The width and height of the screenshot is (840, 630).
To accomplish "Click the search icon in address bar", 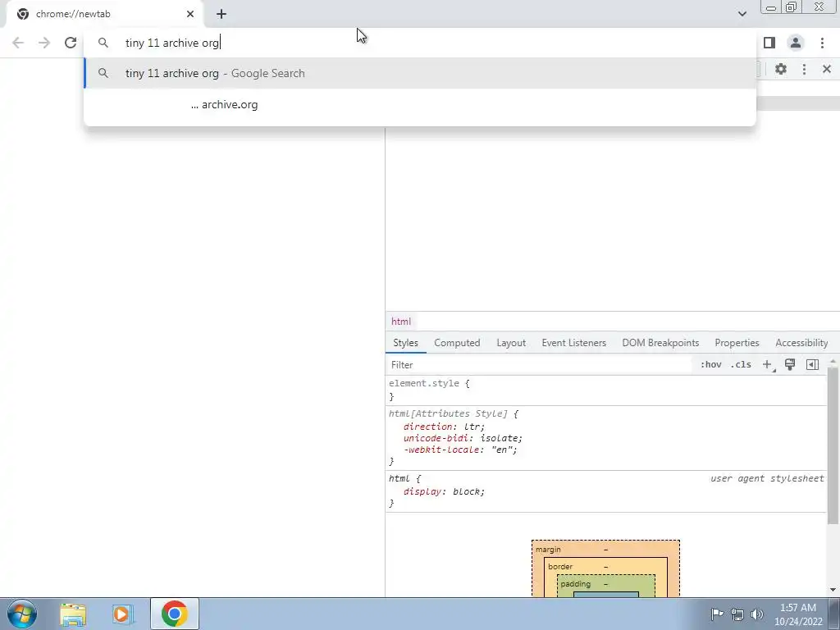I will pos(103,43).
